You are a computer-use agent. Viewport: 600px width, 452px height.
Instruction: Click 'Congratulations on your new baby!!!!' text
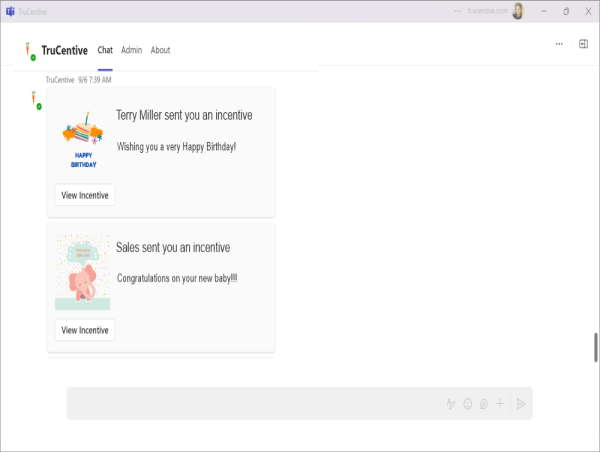(177, 278)
